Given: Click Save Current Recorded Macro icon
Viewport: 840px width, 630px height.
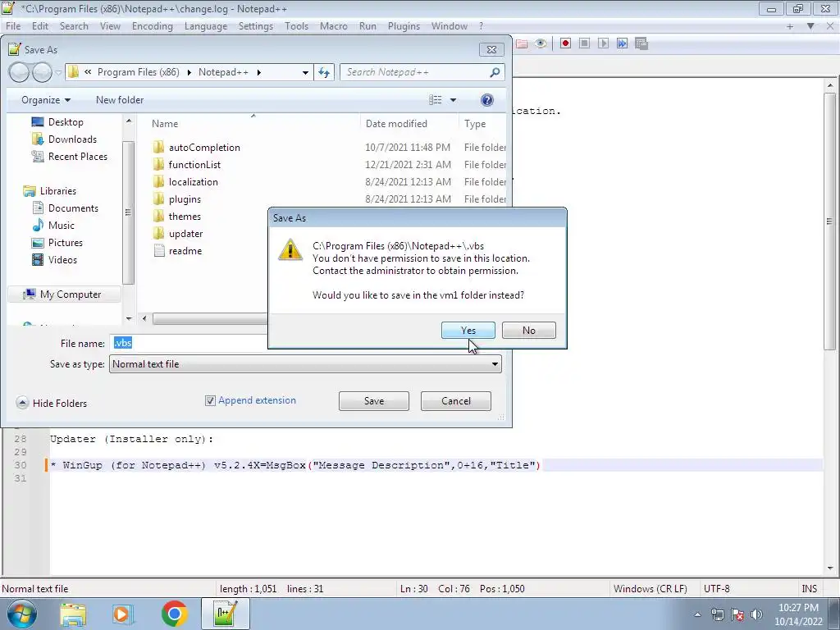Looking at the screenshot, I should pos(641,43).
